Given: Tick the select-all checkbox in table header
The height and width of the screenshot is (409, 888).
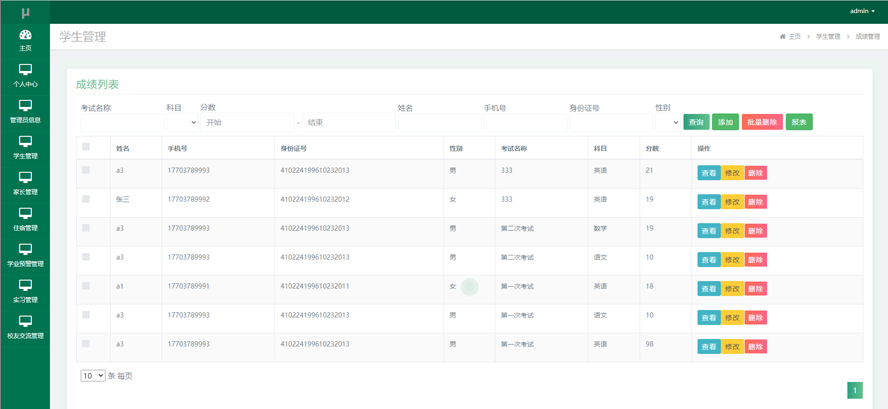Looking at the screenshot, I should 86,147.
